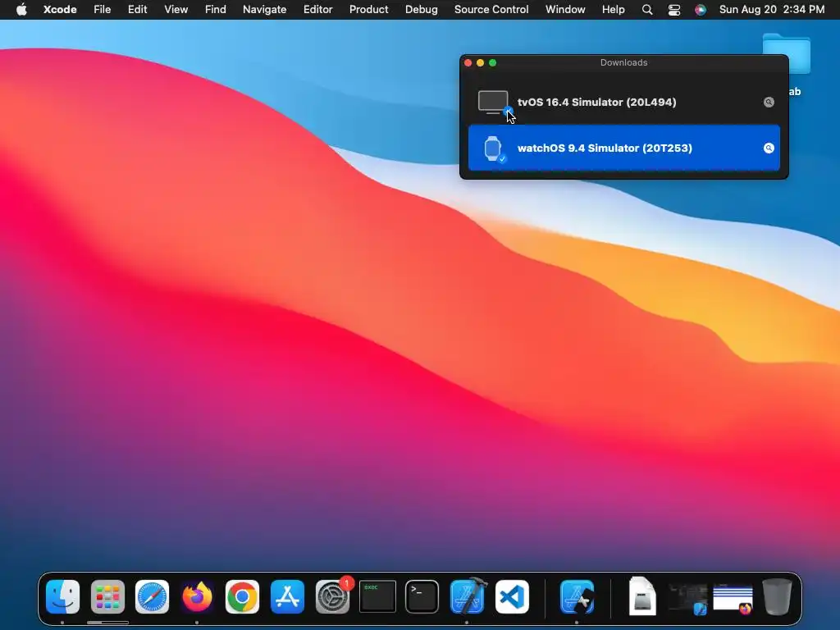
Task: Reveal watchOS 9.4 Simulator using its magnifier icon
Action: [x=769, y=148]
